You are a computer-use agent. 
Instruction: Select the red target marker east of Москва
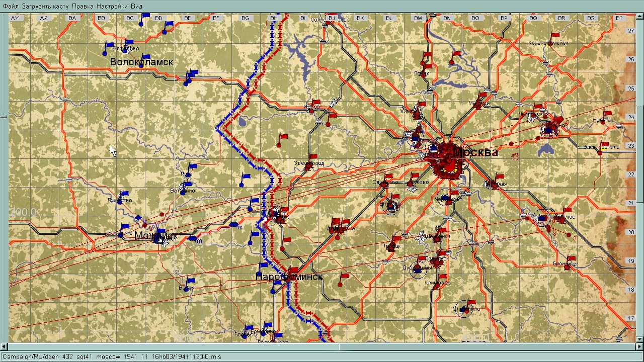(514, 157)
